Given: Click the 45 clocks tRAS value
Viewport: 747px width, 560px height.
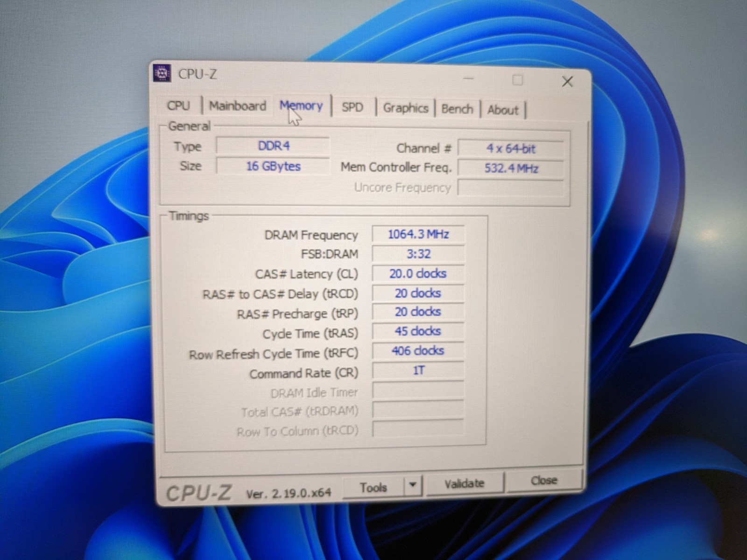Looking at the screenshot, I should click(418, 331).
